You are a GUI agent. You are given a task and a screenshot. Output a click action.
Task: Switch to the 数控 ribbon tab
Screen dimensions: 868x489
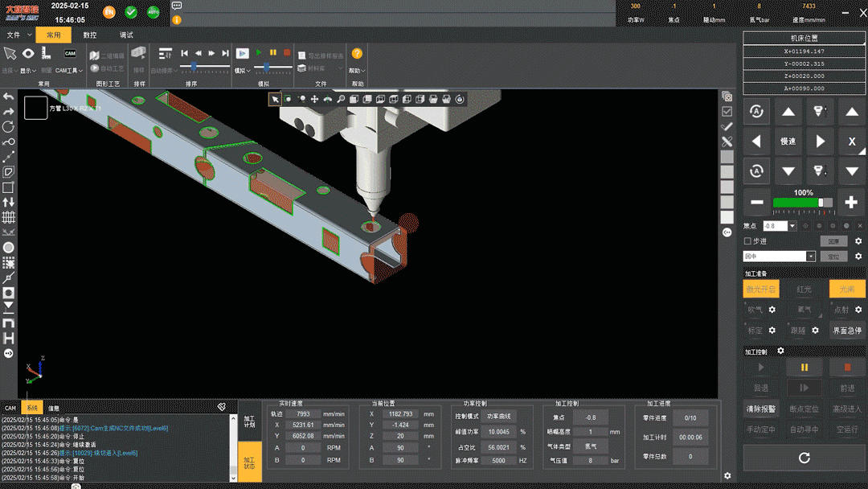pos(90,35)
